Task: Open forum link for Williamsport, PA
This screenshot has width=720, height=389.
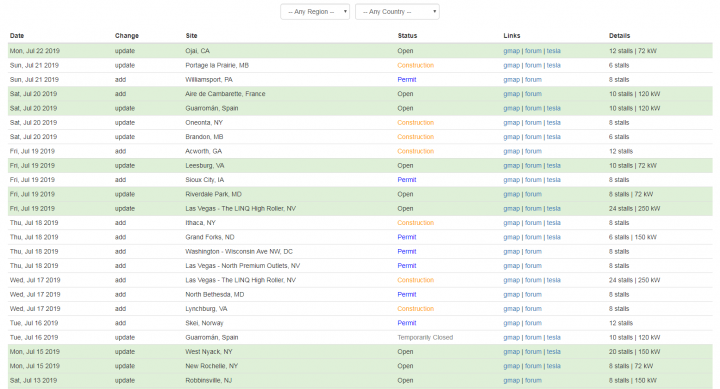Action: coord(533,79)
